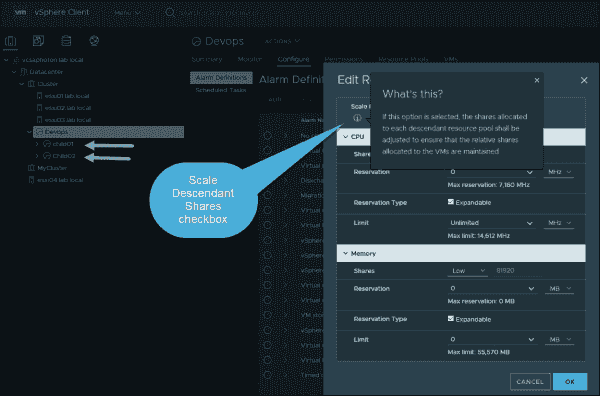600x396 pixels.
Task: Collapse the Datacenter tree node
Action: 14,72
